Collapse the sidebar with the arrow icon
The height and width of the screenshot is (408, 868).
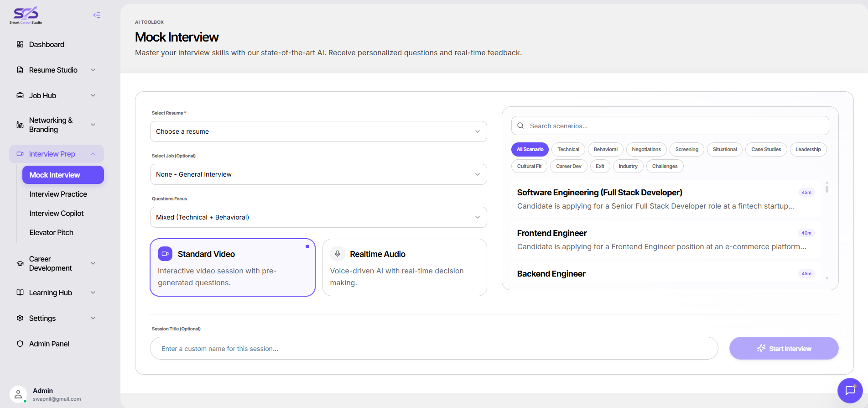coord(97,15)
